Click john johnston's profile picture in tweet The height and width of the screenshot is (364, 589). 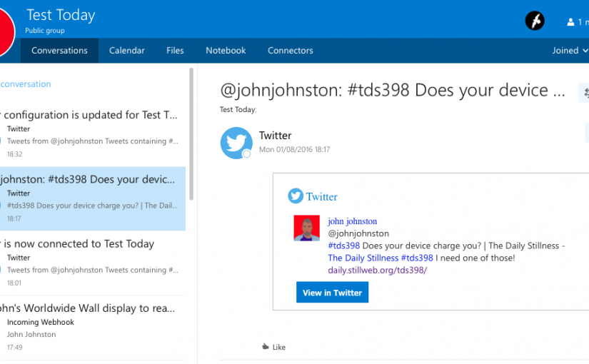coord(306,228)
